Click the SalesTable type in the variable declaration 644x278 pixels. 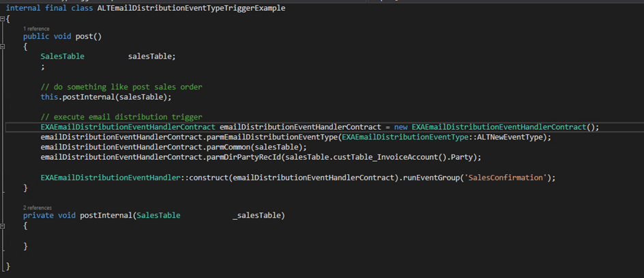(x=62, y=56)
